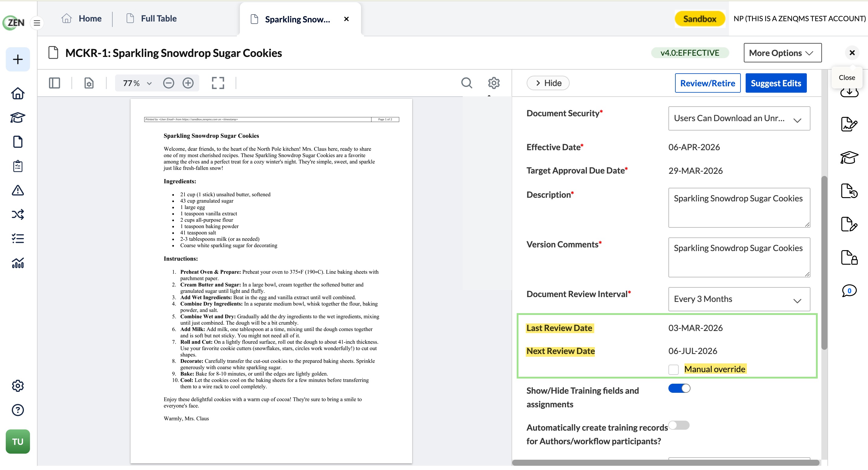Open the documents icon in left sidebar
The height and width of the screenshot is (470, 868).
tap(18, 142)
